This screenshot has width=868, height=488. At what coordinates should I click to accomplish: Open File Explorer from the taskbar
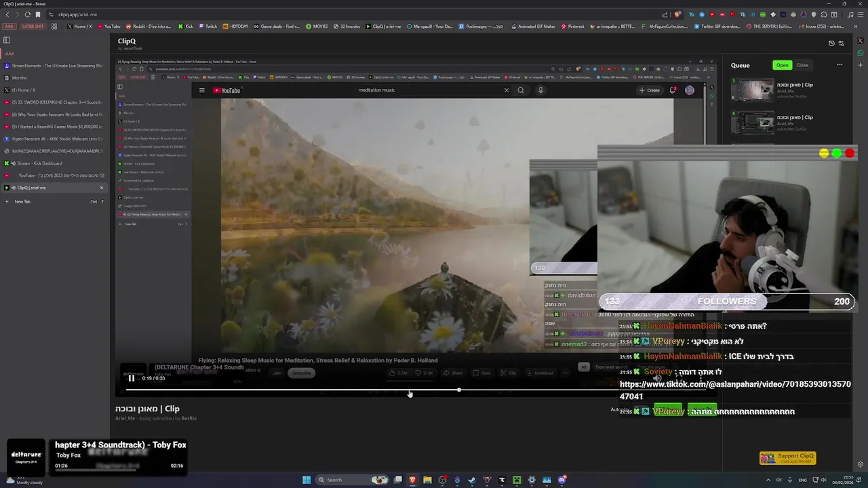click(x=427, y=480)
